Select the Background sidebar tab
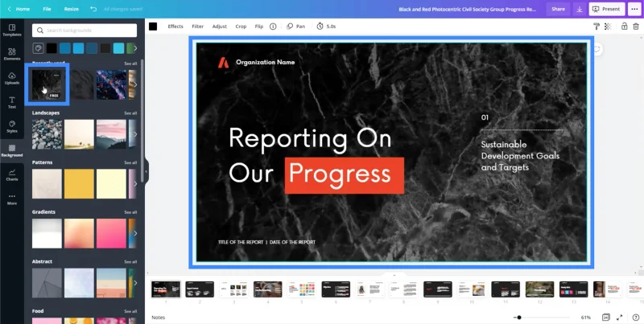Viewport: 644px width, 324px height. point(12,151)
